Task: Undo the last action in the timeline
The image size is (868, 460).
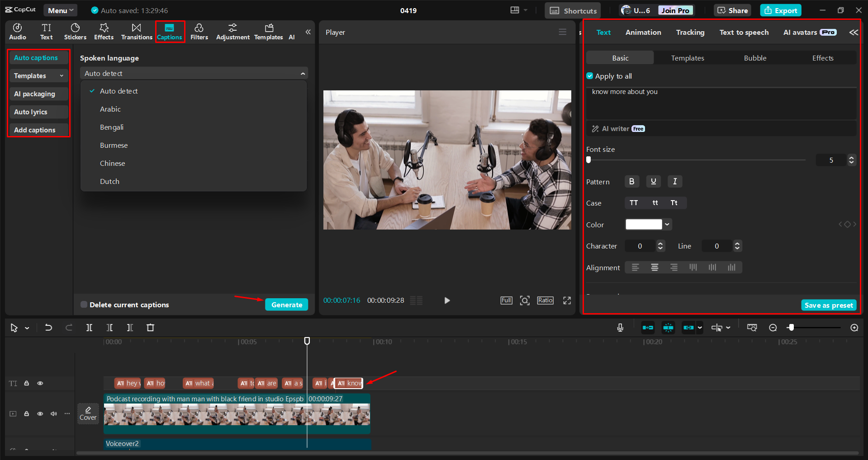Action: pos(48,327)
